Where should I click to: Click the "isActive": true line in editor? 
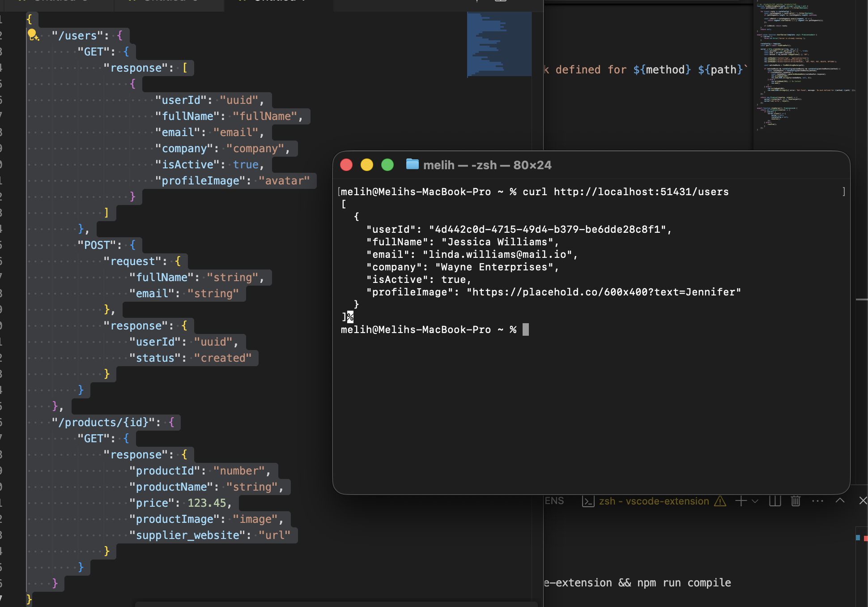point(209,164)
